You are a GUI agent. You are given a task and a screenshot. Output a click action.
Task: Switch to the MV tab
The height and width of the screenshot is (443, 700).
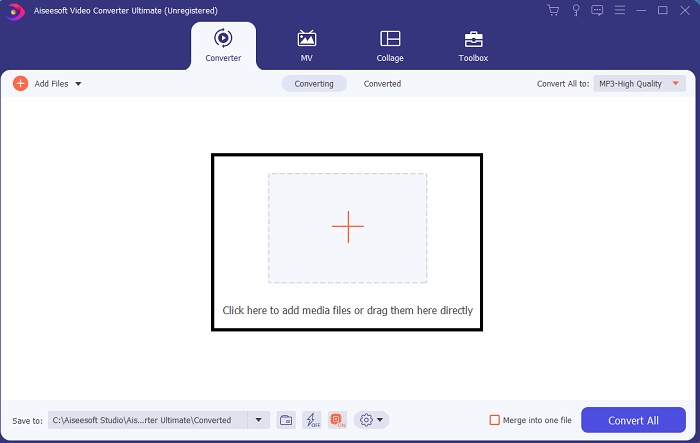[307, 46]
